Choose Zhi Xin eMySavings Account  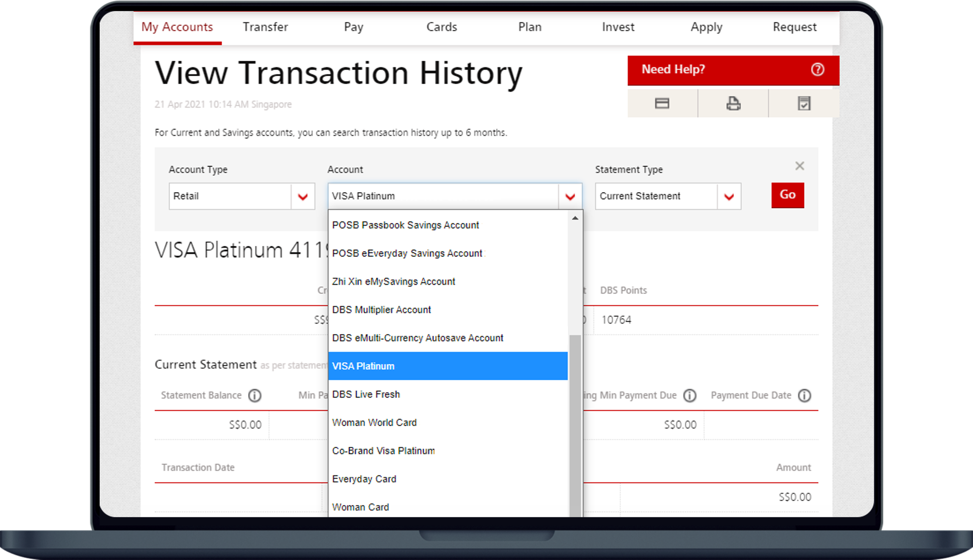(x=448, y=282)
